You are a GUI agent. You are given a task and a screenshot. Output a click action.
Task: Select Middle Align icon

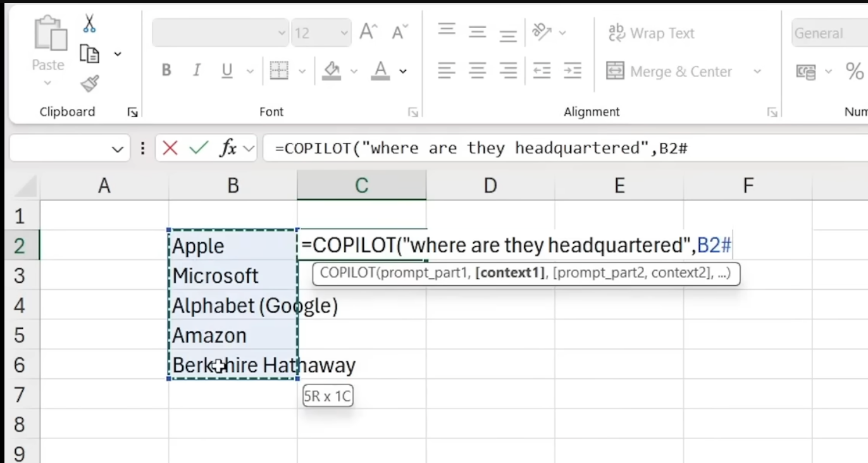[x=478, y=32]
